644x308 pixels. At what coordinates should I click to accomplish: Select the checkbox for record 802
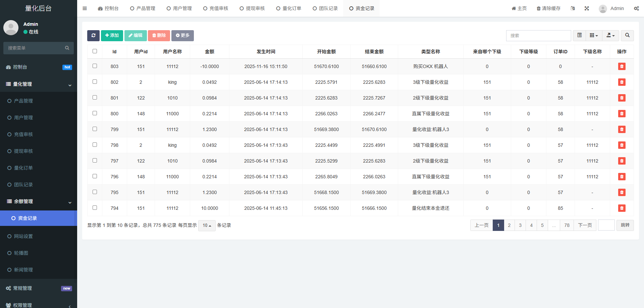pyautogui.click(x=95, y=82)
